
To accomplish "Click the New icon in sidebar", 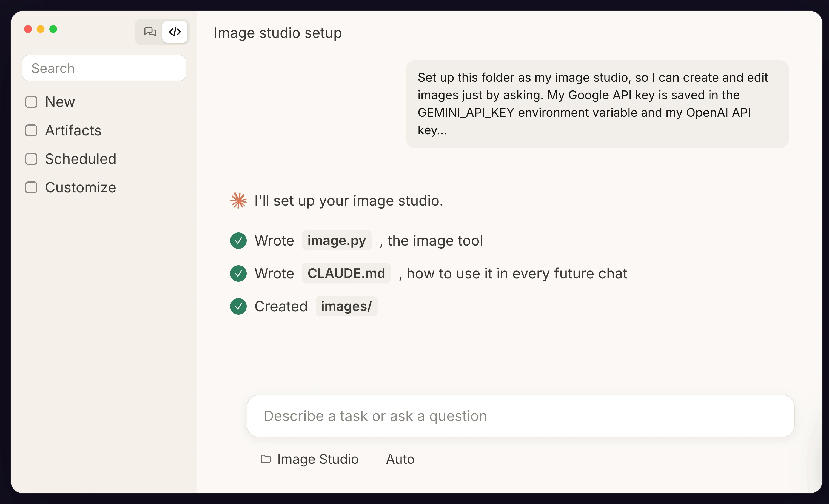I will [x=31, y=102].
